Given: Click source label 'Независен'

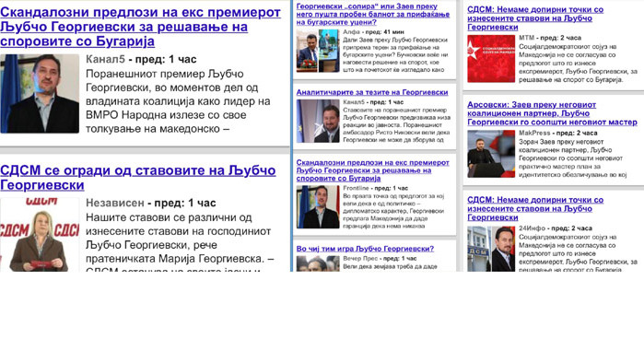Looking at the screenshot, I should point(115,203).
